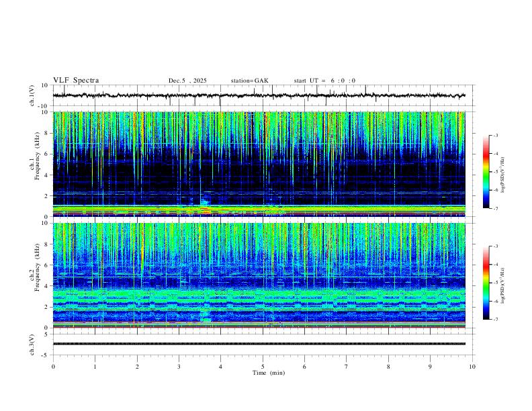This screenshot has height=411, width=532.
Task: Click time axis tick label '0'
Action: pos(53,367)
